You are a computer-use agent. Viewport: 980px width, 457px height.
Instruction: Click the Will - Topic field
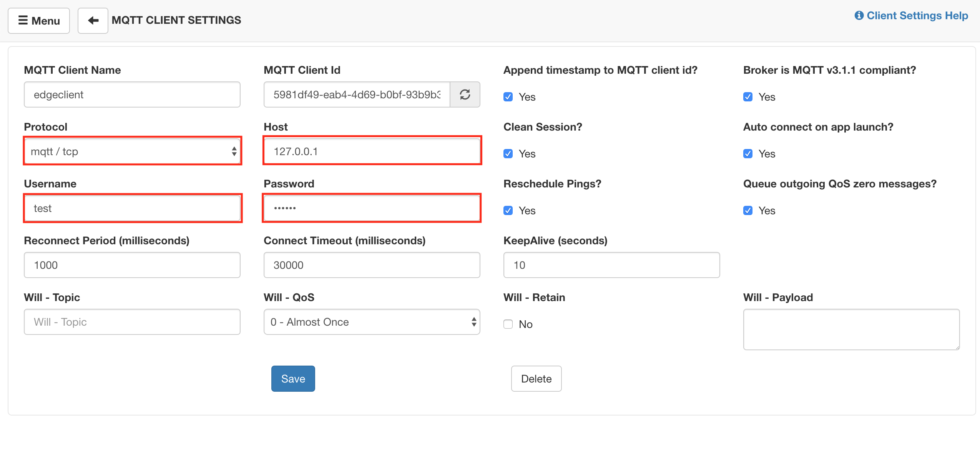tap(132, 322)
